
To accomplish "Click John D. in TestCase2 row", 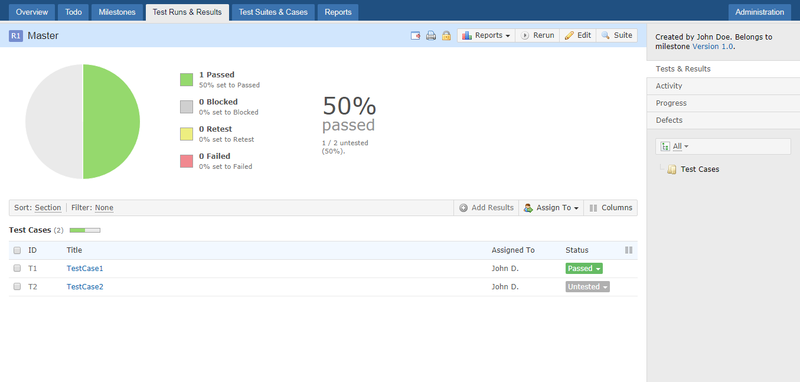I will point(505,287).
